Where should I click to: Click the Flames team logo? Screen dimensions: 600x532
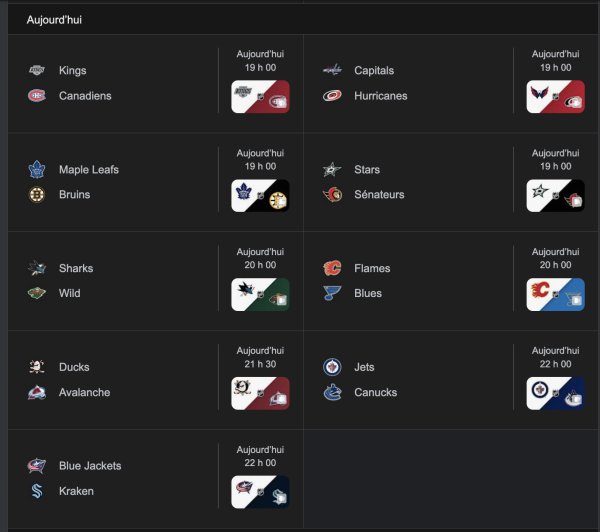(x=332, y=268)
